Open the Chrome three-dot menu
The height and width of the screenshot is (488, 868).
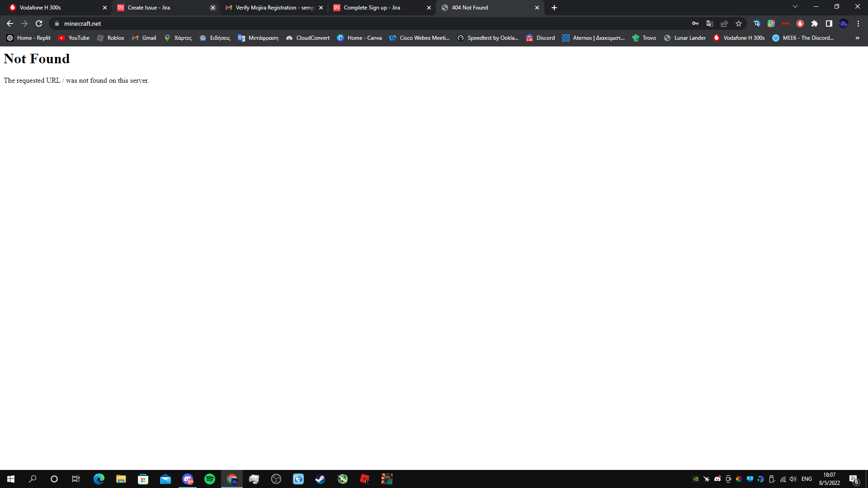pos(858,23)
